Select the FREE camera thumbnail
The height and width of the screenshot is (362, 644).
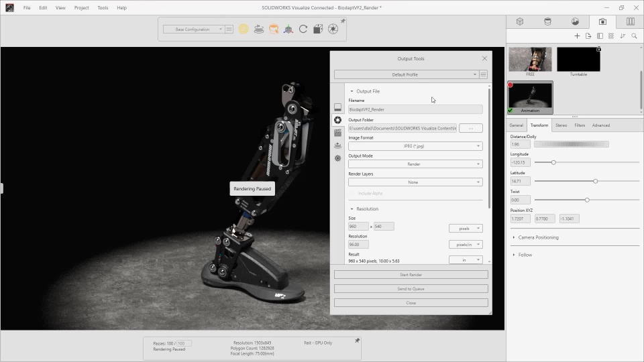(x=530, y=59)
